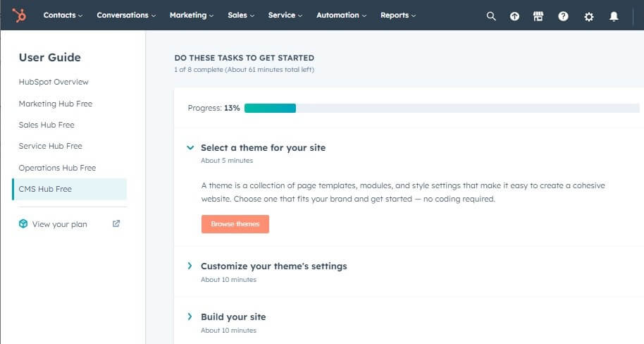Open the Automation dropdown menu
This screenshot has width=644, height=344.
(341, 16)
